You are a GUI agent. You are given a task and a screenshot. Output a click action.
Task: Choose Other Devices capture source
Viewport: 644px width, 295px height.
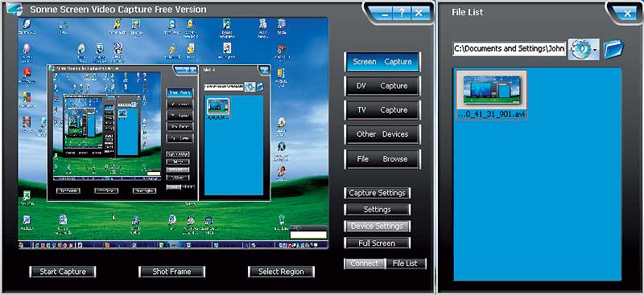(382, 134)
